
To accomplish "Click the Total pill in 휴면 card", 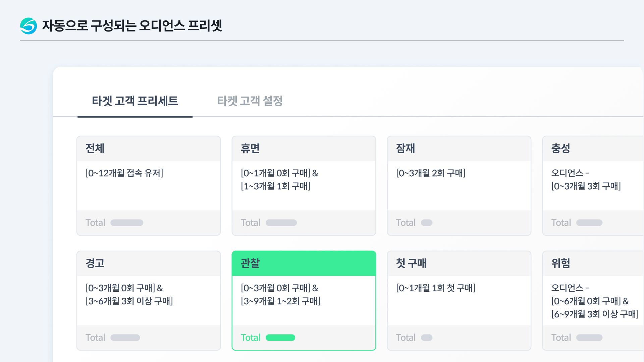I will [281, 223].
